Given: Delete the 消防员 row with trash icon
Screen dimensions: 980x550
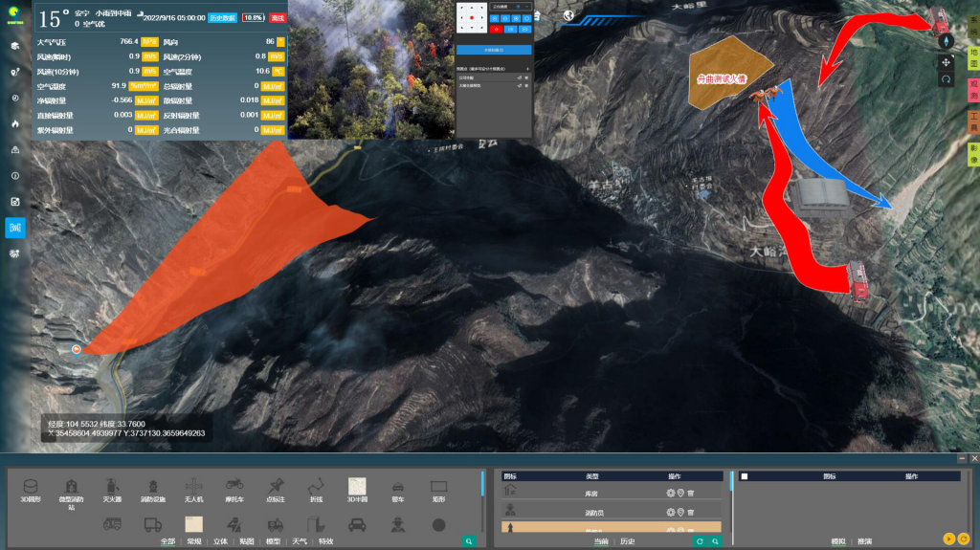Looking at the screenshot, I should click(691, 510).
